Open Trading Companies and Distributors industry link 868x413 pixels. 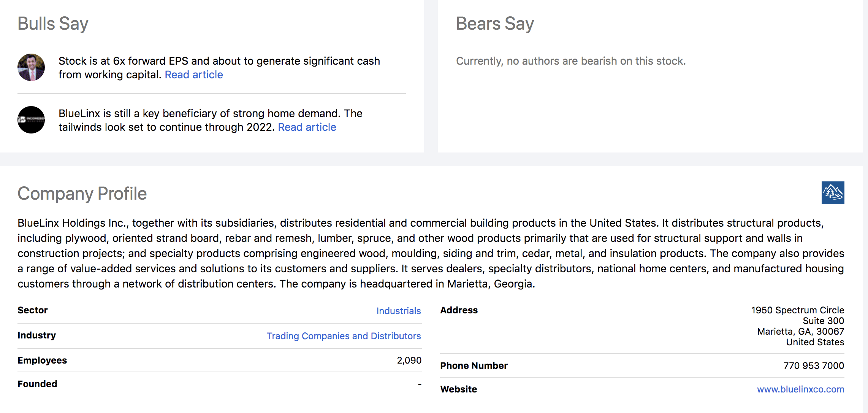[x=344, y=336]
